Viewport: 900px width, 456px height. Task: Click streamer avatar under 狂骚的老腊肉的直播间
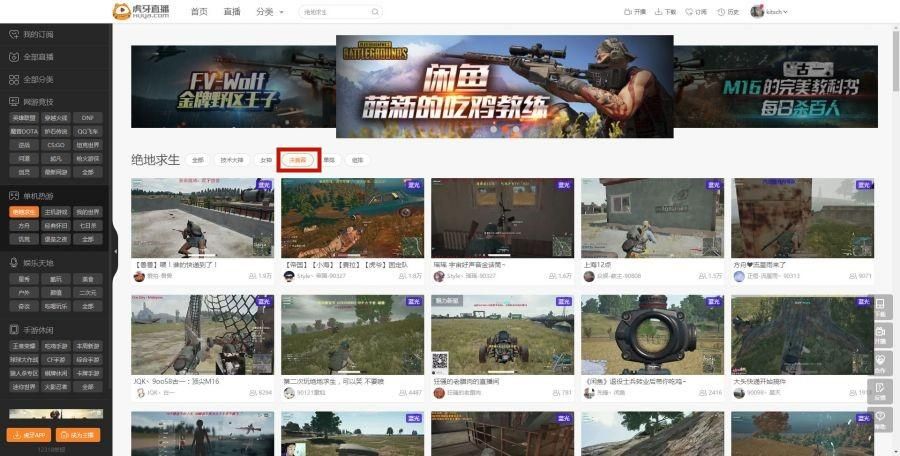point(439,393)
